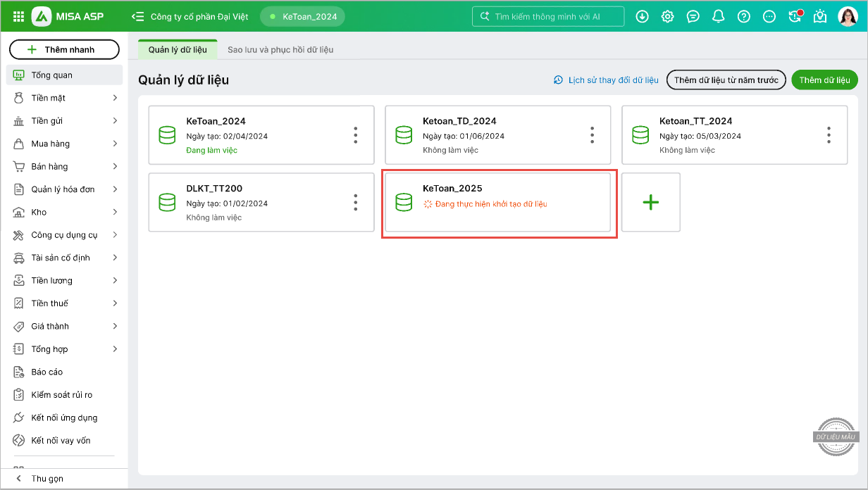The width and height of the screenshot is (868, 490).
Task: Open options for Ketoan_TD_2024 database
Action: 593,135
